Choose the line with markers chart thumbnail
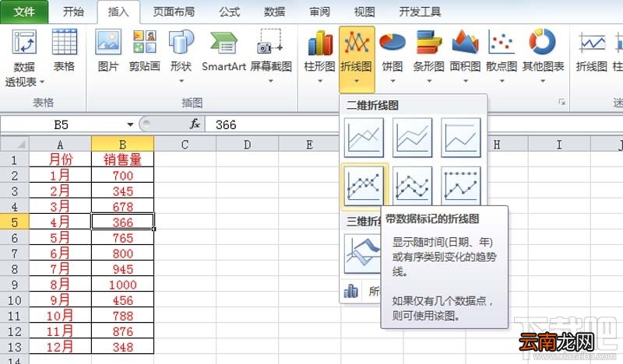This screenshot has height=364, width=623. 364,186
